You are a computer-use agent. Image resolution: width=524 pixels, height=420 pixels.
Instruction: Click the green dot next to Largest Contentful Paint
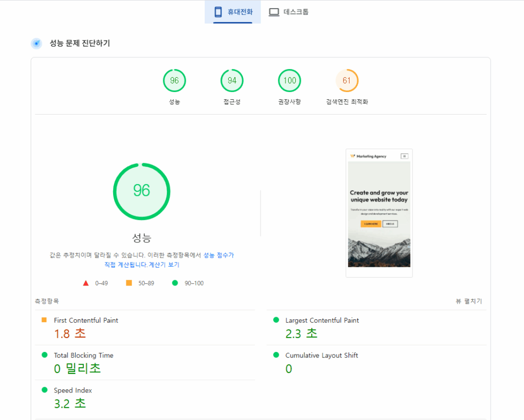[277, 320]
